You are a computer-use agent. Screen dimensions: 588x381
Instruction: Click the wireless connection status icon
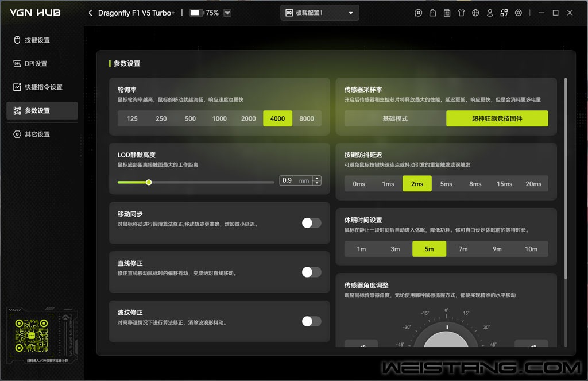[227, 13]
